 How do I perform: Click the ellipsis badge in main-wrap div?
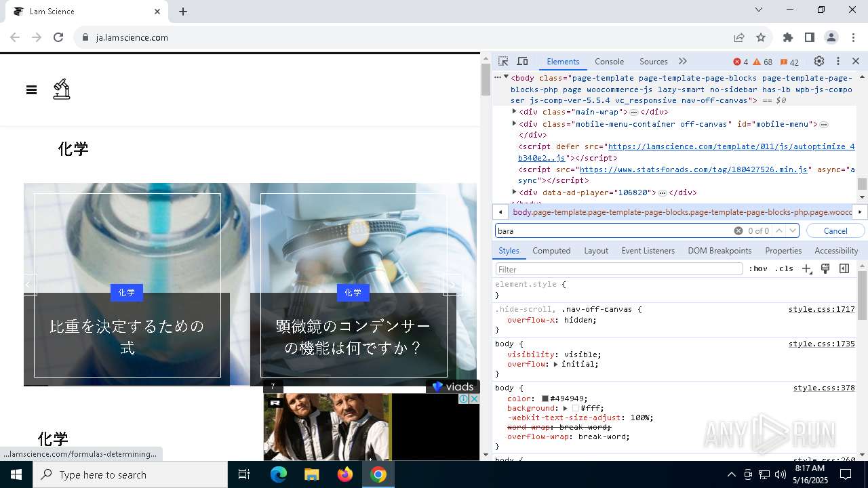click(x=633, y=112)
